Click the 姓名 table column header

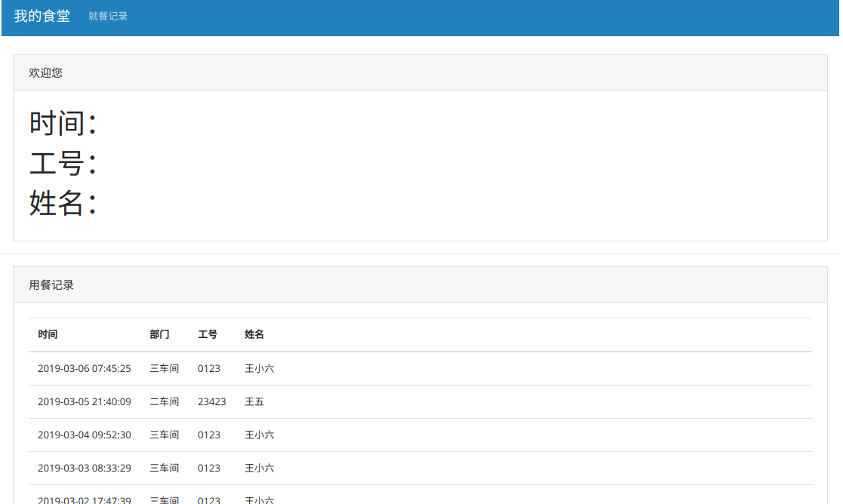pyautogui.click(x=254, y=334)
